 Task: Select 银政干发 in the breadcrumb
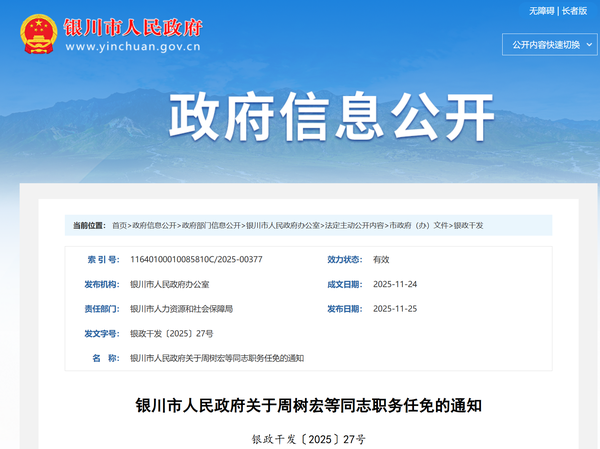tap(469, 226)
